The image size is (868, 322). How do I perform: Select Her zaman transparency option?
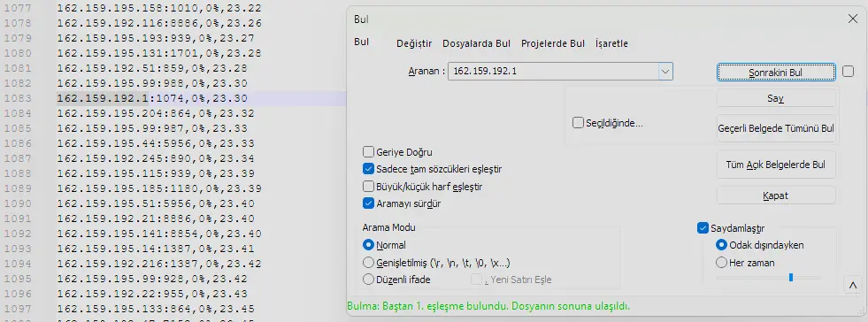(721, 262)
